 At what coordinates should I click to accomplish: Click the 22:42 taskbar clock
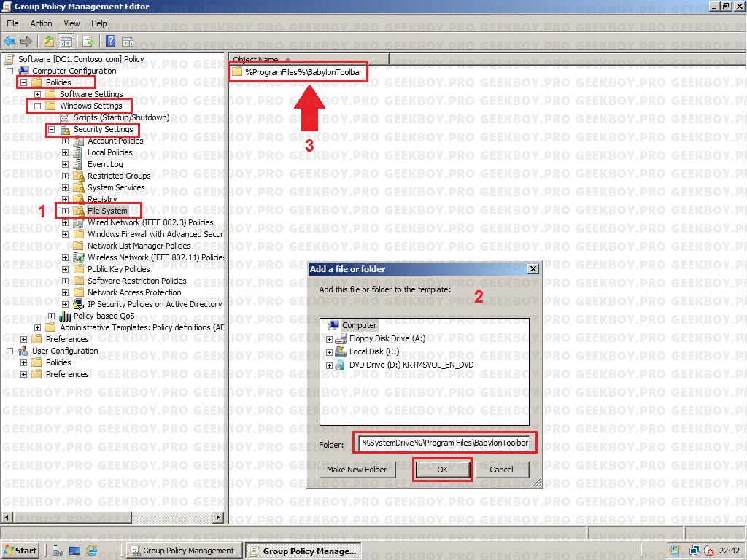(x=729, y=551)
